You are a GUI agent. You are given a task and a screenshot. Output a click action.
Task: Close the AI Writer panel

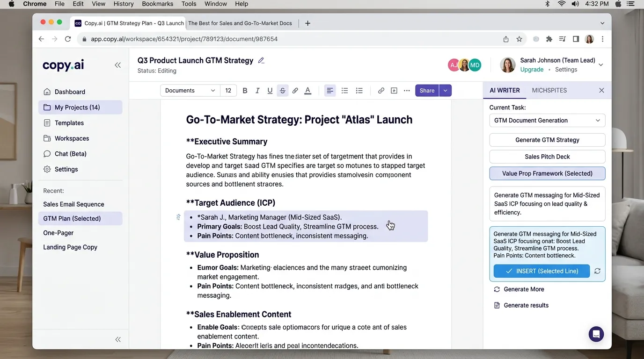pos(602,90)
